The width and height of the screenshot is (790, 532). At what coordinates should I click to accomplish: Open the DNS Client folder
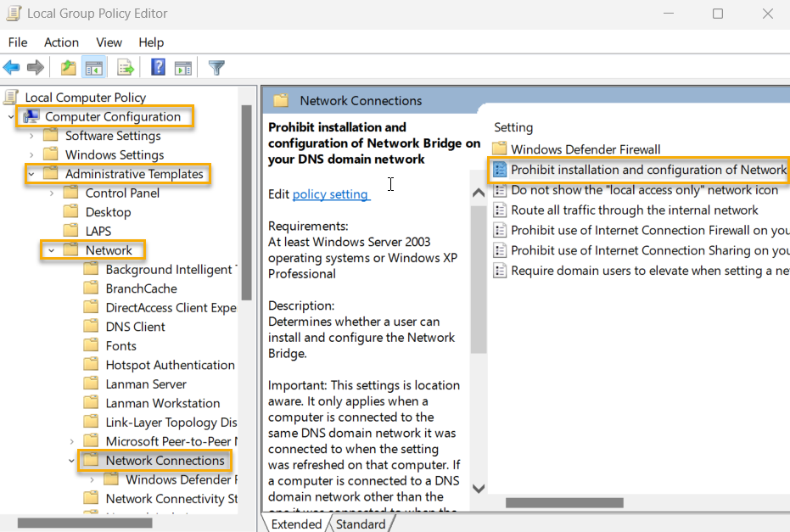136,326
